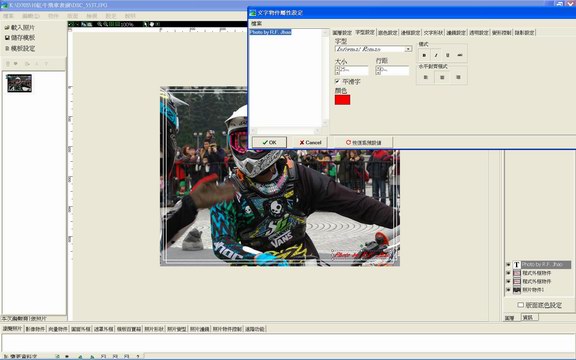
Task: Switch to the 邊框設定 tab
Action: pyautogui.click(x=410, y=33)
